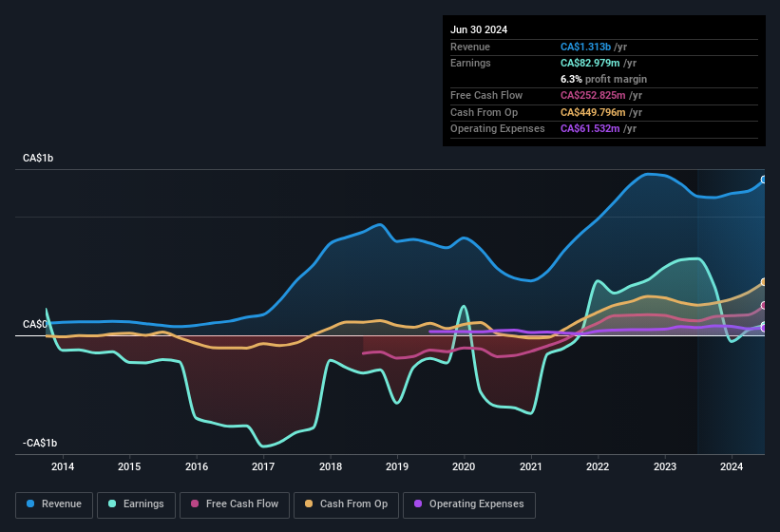Click the Cash From Op endpoint marker
The width and height of the screenshot is (780, 532).
tap(764, 282)
